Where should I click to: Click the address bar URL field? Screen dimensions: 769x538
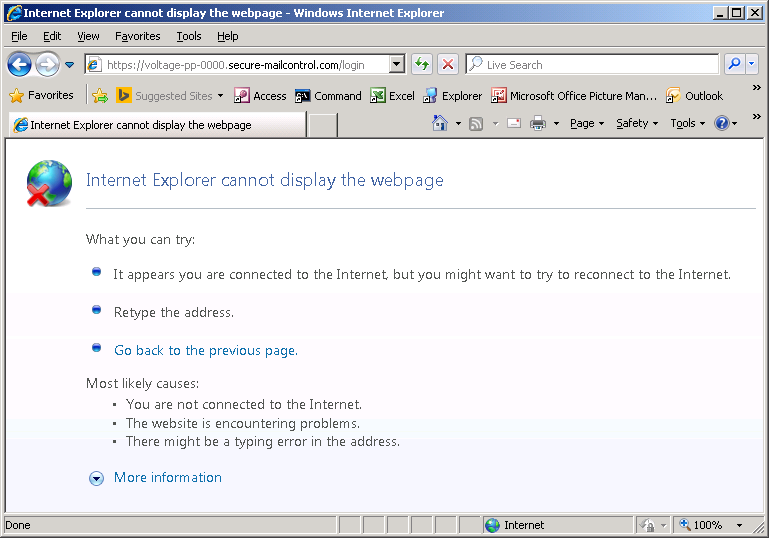click(237, 65)
